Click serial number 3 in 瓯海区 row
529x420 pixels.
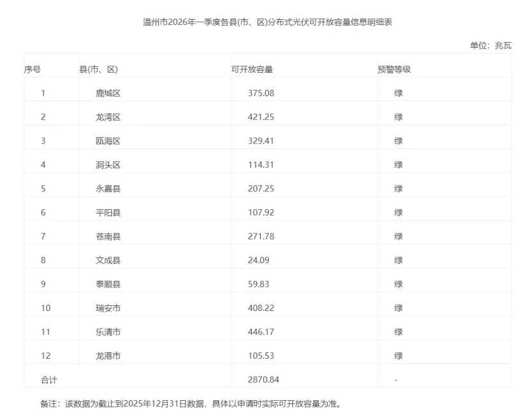pos(43,141)
